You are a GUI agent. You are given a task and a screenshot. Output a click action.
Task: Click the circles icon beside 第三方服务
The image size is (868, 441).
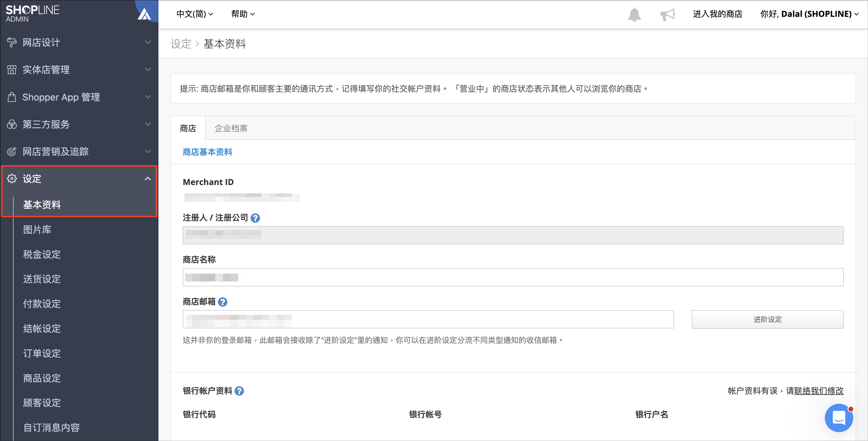click(12, 124)
